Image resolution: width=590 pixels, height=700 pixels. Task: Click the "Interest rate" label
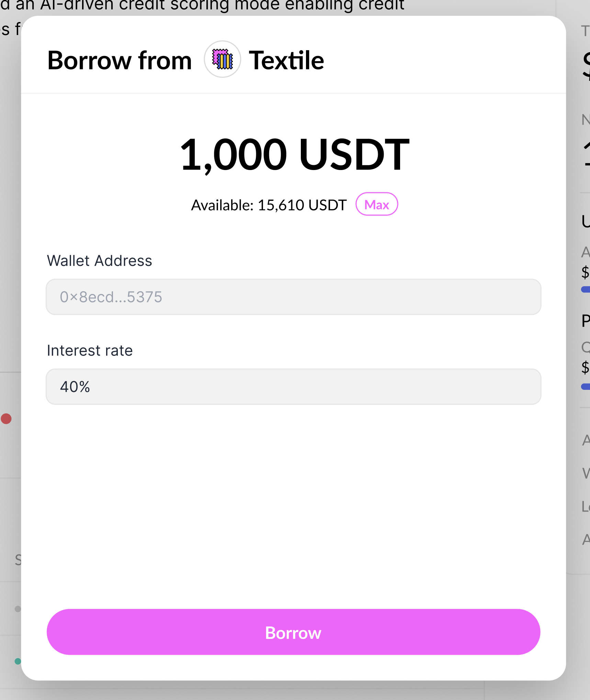90,350
